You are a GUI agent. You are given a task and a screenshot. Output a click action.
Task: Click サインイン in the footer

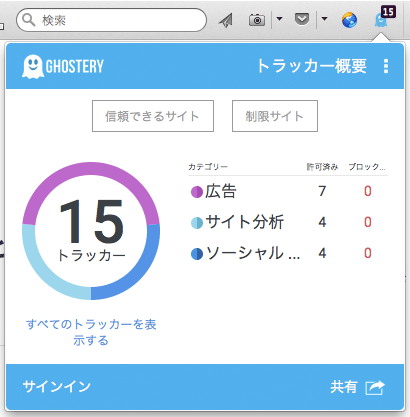point(56,387)
